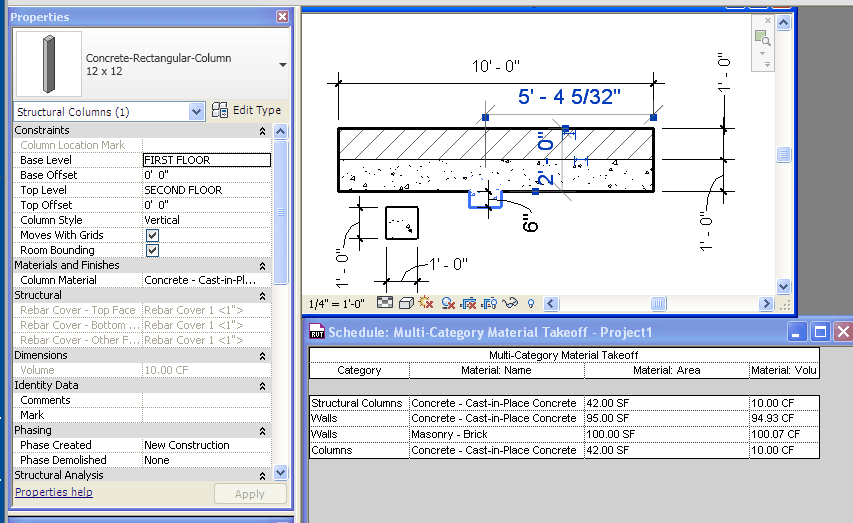The width and height of the screenshot is (853, 523).
Task: Click the Apply button
Action: [x=249, y=494]
